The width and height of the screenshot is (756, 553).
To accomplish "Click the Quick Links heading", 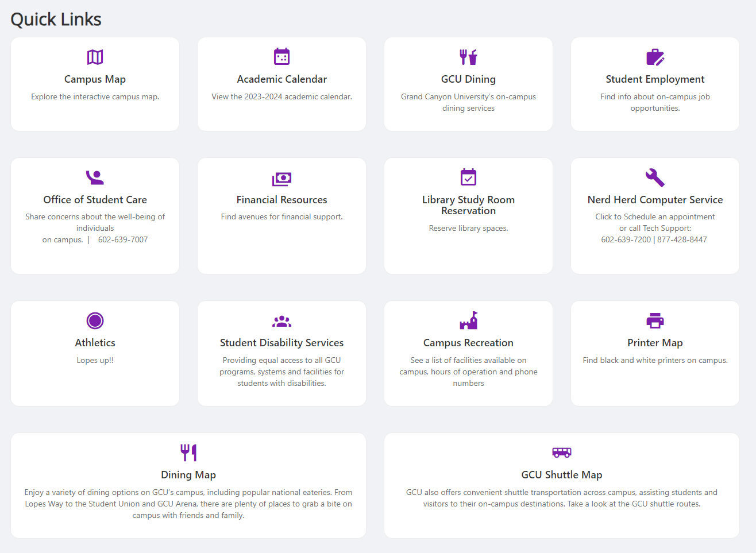I will [x=56, y=20].
